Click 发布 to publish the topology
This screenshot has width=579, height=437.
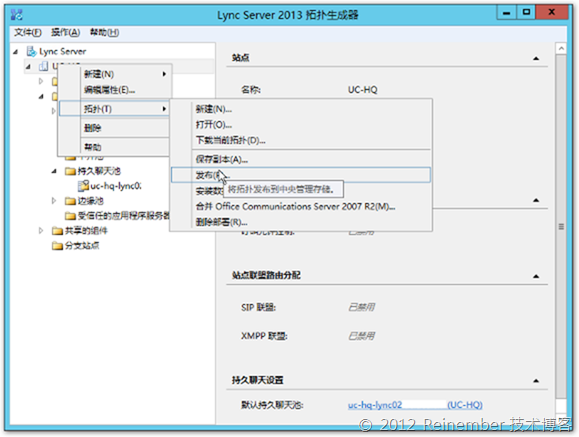pyautogui.click(x=301, y=175)
